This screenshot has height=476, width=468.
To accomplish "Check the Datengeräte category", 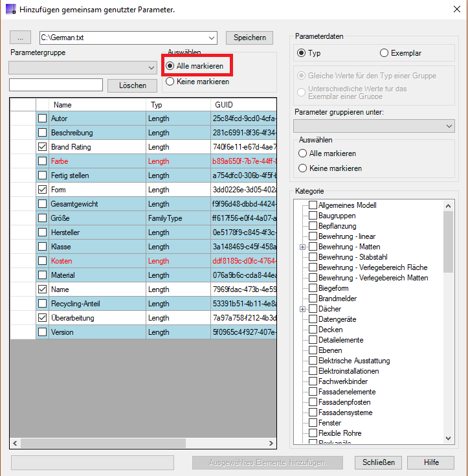I will click(313, 319).
